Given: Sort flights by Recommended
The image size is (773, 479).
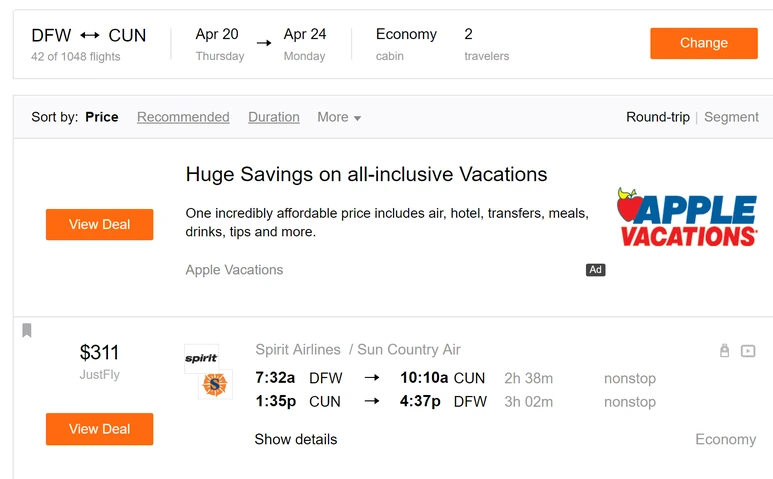Looking at the screenshot, I should pyautogui.click(x=183, y=117).
